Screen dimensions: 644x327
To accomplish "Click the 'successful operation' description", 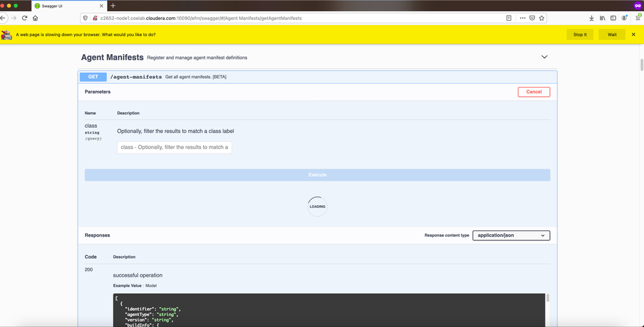I will pos(137,275).
